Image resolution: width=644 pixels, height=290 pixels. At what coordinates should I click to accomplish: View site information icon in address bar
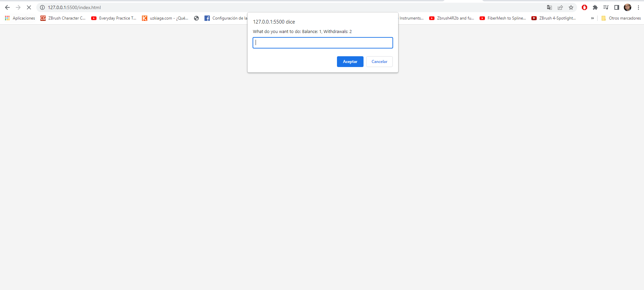click(x=42, y=7)
